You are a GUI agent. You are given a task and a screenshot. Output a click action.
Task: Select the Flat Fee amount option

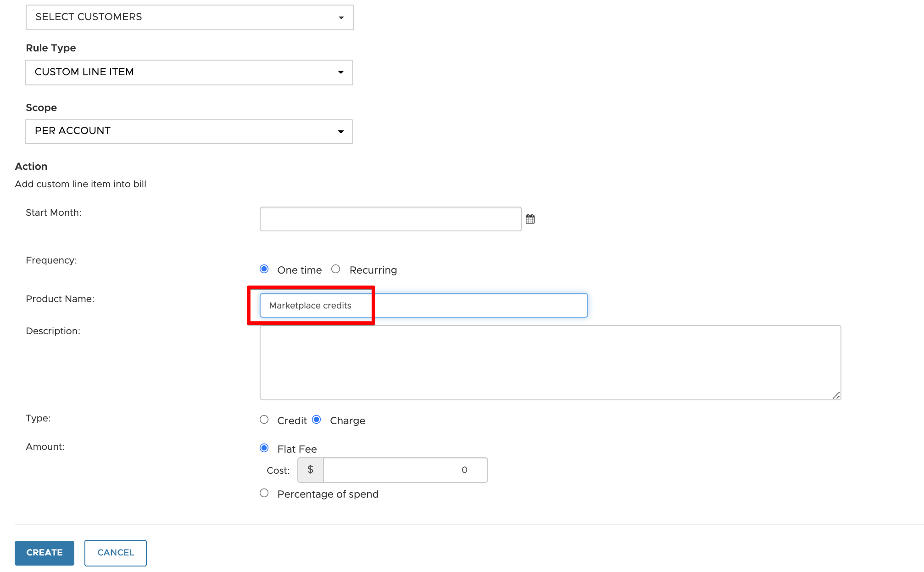pos(264,448)
